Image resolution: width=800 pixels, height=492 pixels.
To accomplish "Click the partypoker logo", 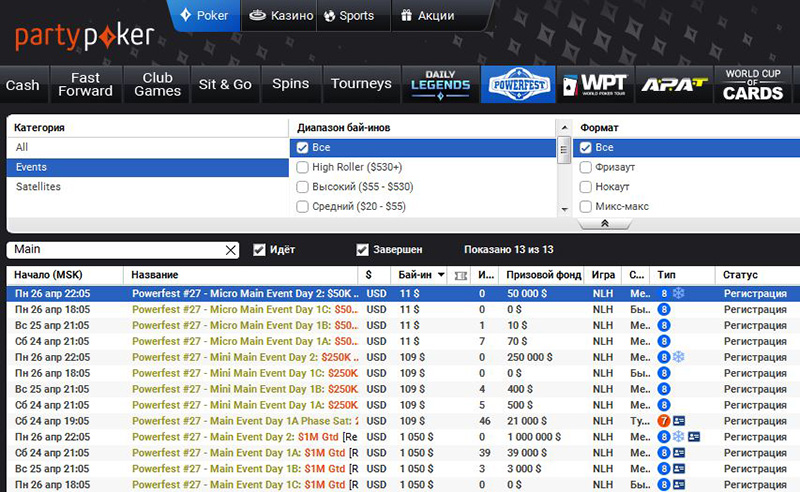I will coord(85,37).
